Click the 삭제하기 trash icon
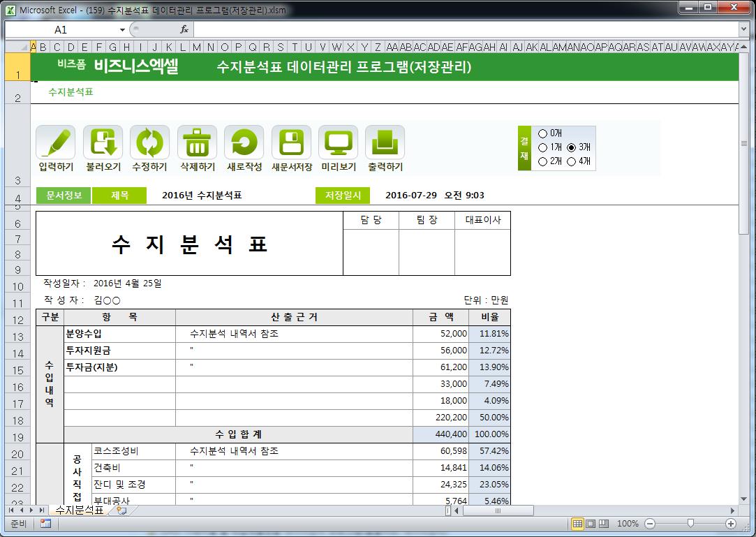 (x=197, y=143)
